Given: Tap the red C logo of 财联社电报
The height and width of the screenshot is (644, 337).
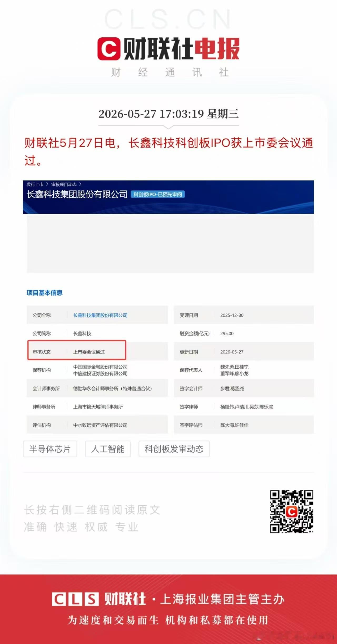Looking at the screenshot, I should (x=109, y=49).
